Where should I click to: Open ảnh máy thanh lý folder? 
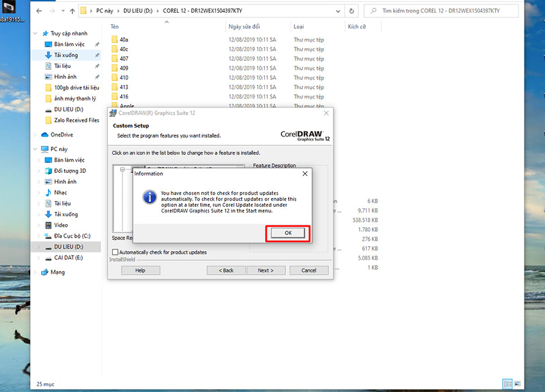coord(75,98)
